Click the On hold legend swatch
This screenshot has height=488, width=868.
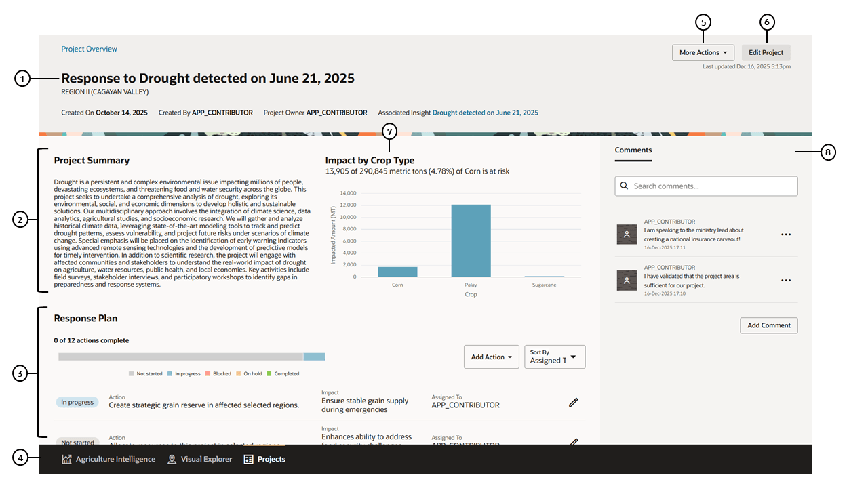click(239, 373)
